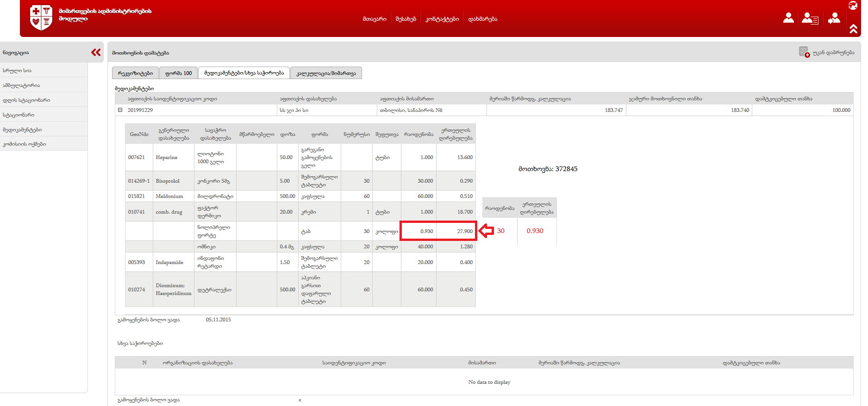The height and width of the screenshot is (406, 868).
Task: Collapse the red header with double chevron
Action: coord(853,29)
